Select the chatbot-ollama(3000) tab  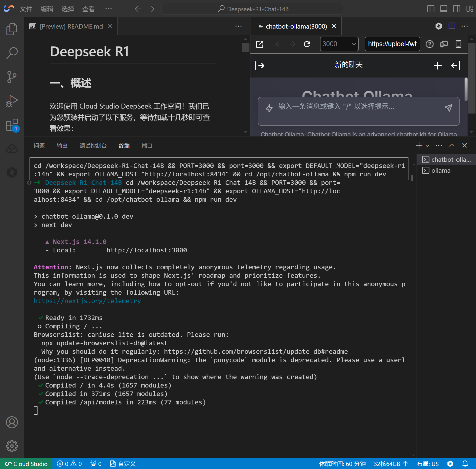[296, 26]
